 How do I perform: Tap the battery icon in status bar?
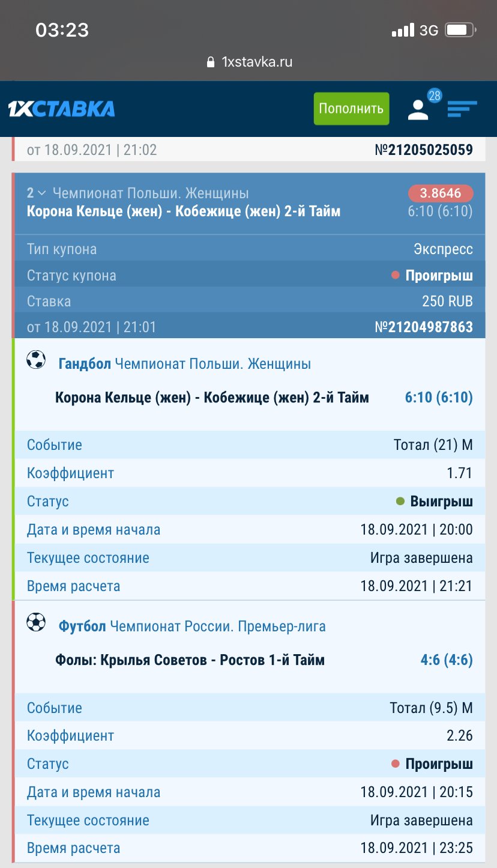[x=460, y=29]
